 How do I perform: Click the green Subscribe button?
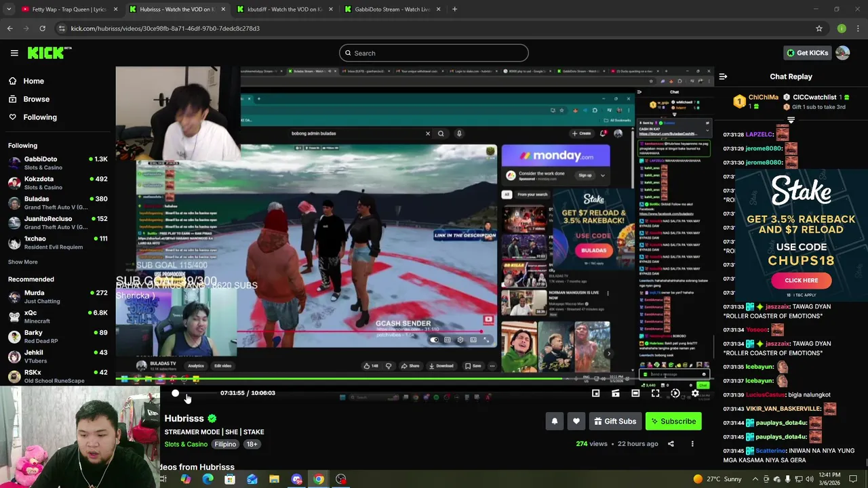[x=673, y=422]
